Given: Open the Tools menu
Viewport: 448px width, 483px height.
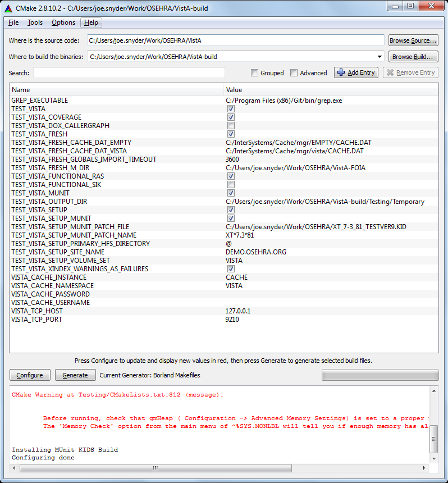Looking at the screenshot, I should (x=35, y=22).
